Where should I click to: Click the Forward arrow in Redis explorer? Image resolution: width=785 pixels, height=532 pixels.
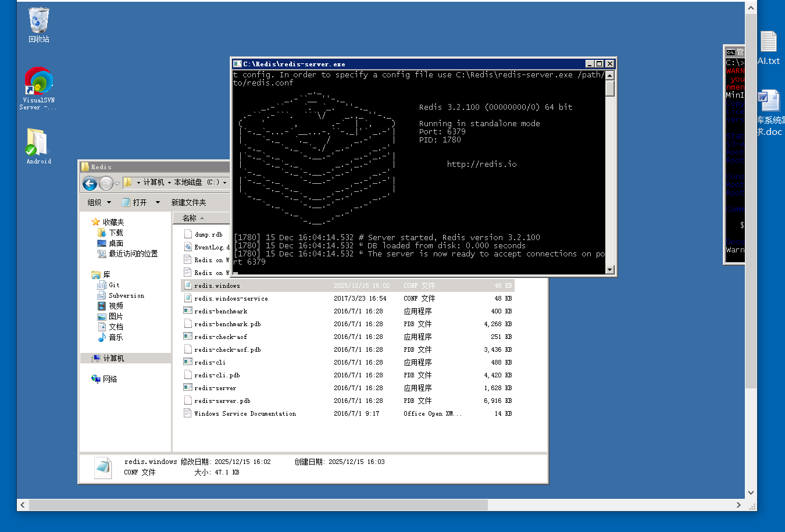pyautogui.click(x=106, y=184)
